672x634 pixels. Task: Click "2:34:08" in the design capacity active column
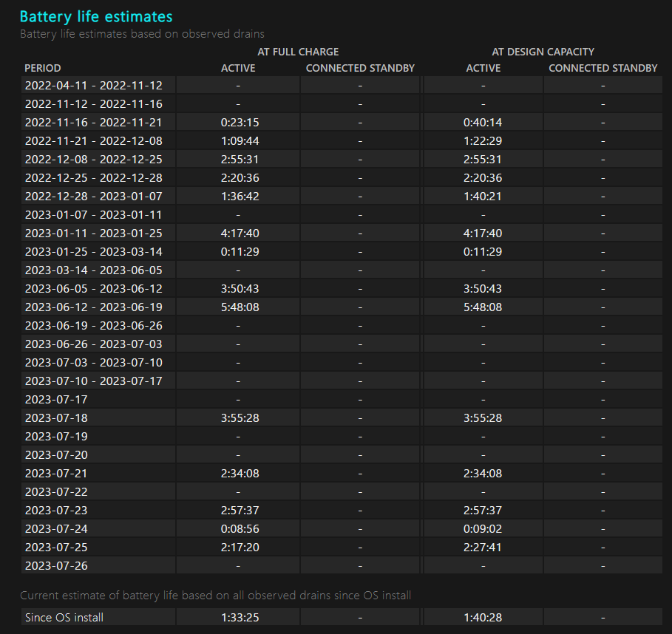click(x=483, y=473)
